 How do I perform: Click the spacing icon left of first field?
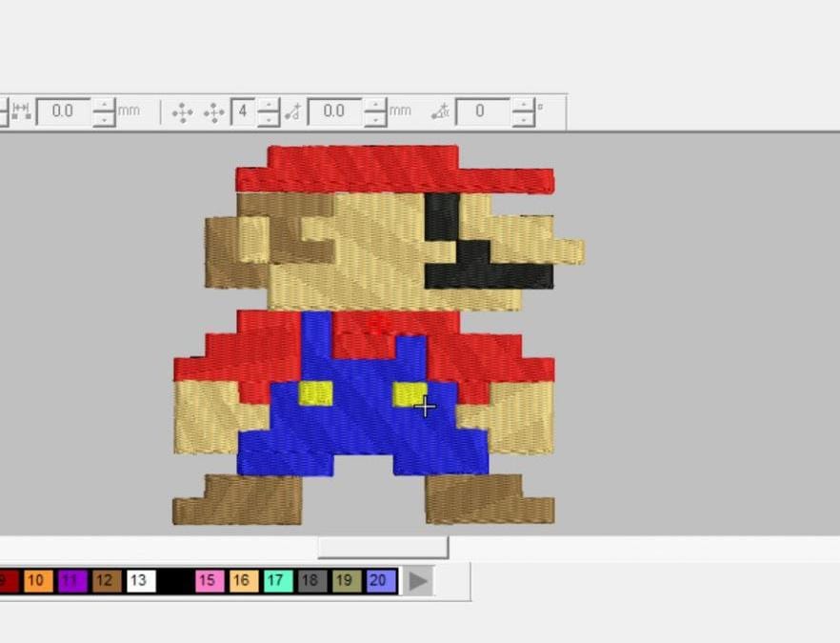coord(21,111)
